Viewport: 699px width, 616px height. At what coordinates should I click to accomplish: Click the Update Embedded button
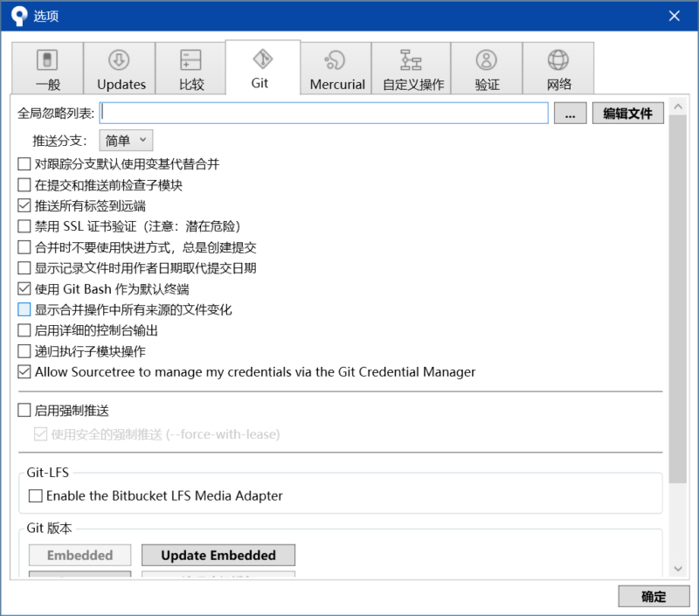[x=218, y=555]
